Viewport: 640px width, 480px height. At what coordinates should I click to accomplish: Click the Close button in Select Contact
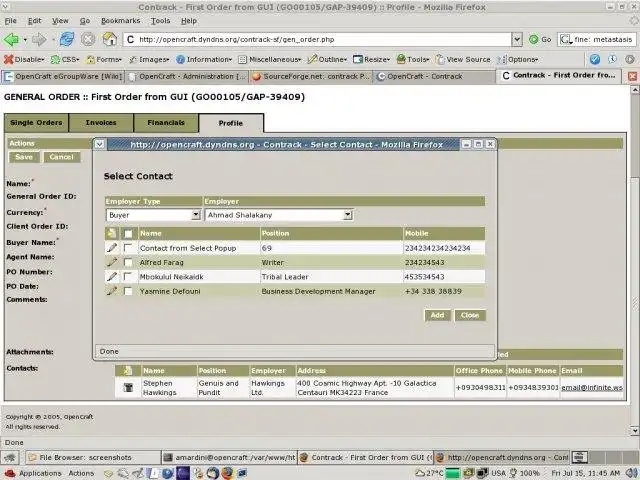[x=470, y=315]
